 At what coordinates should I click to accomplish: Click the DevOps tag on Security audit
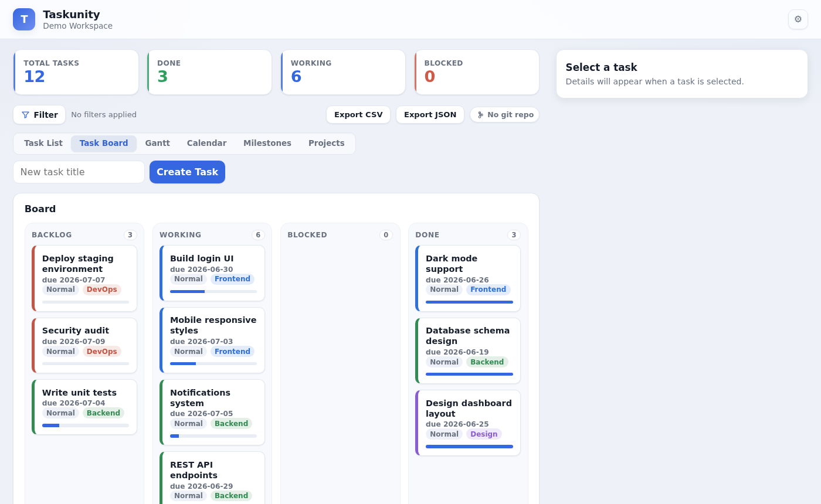pyautogui.click(x=102, y=352)
